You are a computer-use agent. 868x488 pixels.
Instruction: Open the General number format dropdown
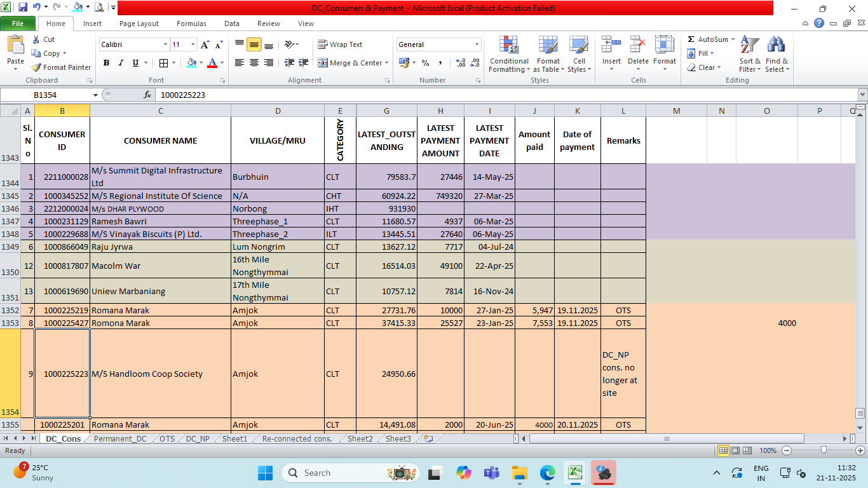click(x=477, y=44)
